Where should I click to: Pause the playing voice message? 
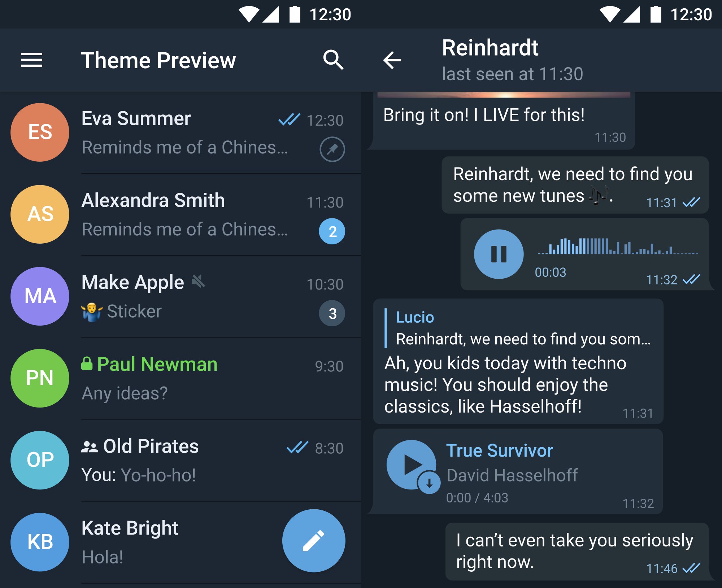499,254
